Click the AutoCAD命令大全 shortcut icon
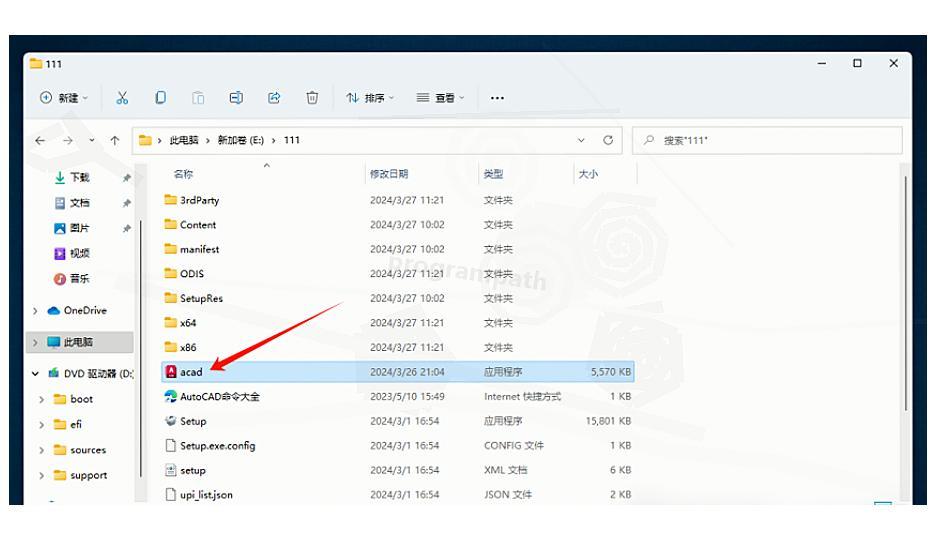This screenshot has width=937, height=541. click(171, 396)
